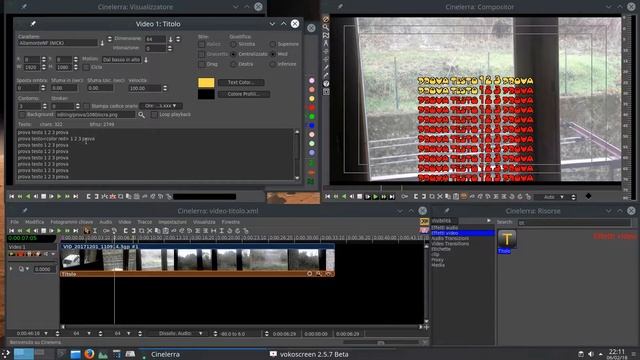Toggle safe regions display in Compositor
Screen dimensions: 640x360
point(326,92)
